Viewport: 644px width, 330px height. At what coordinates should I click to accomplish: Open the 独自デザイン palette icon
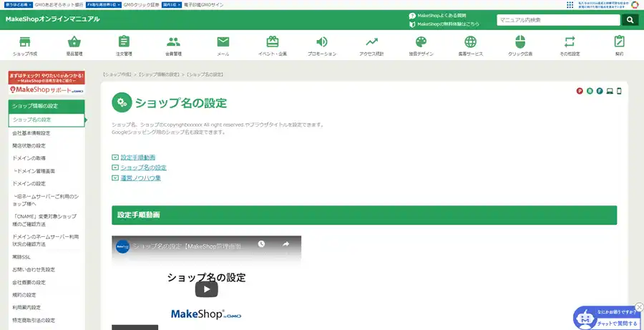(x=421, y=42)
